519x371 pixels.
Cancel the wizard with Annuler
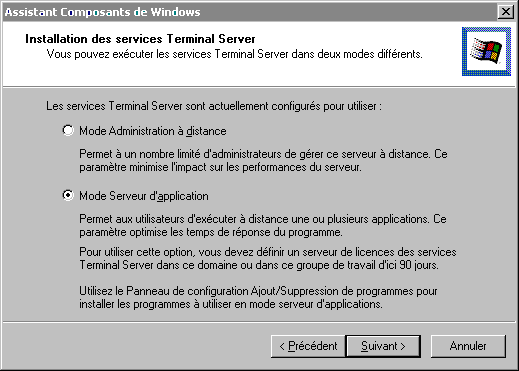pyautogui.click(x=468, y=346)
